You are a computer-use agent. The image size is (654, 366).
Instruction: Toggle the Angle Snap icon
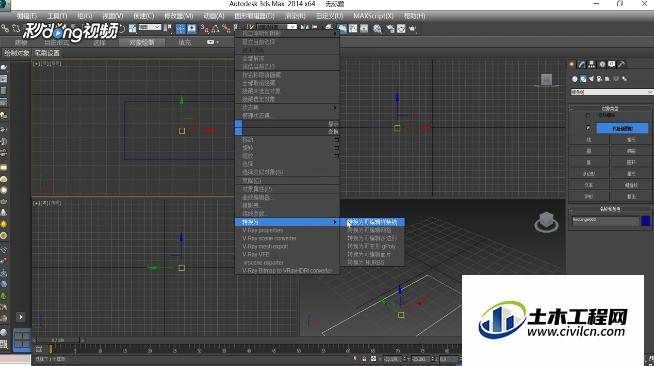pyautogui.click(x=215, y=28)
